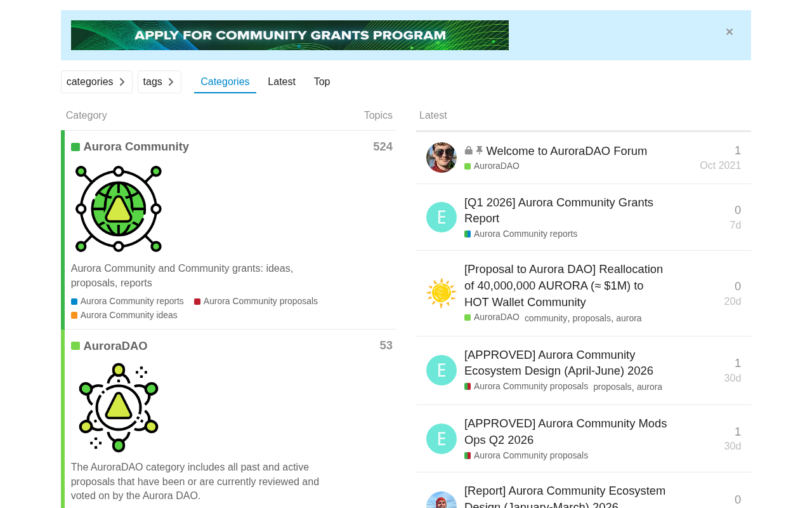View E avatar on Q1 2026 Grants Report
812x508 pixels.
(x=442, y=217)
